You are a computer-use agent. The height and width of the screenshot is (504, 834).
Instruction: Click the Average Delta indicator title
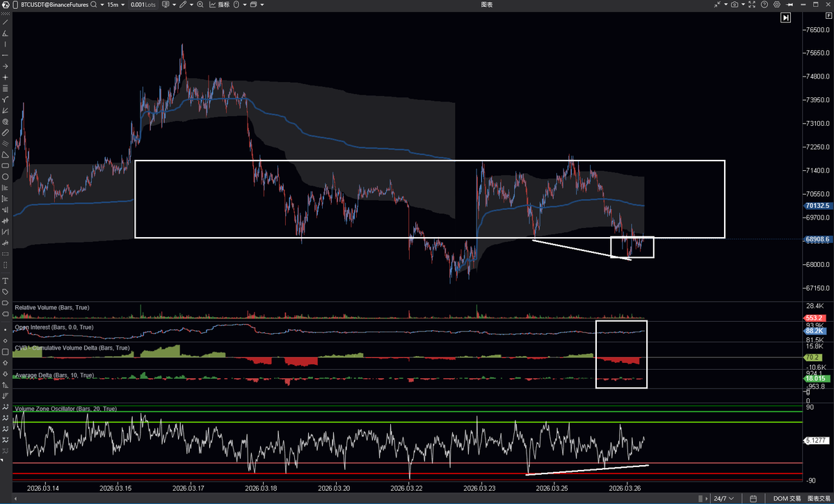(x=54, y=375)
